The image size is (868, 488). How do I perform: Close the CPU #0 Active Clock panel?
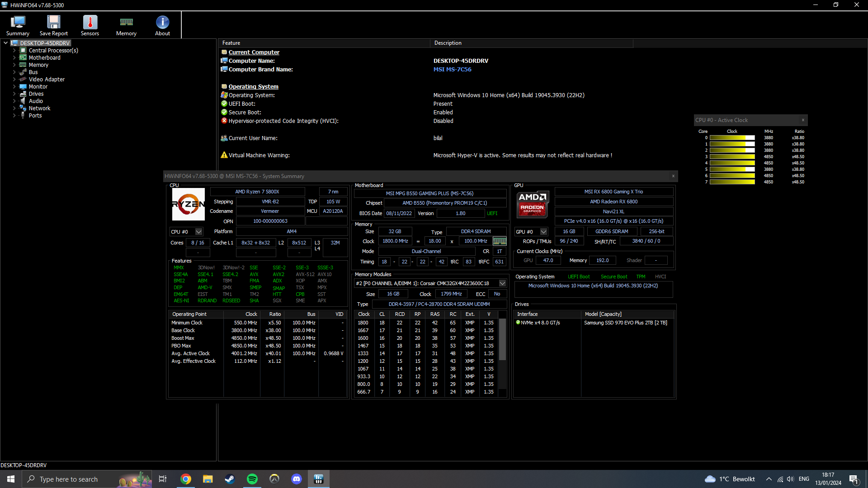point(803,120)
